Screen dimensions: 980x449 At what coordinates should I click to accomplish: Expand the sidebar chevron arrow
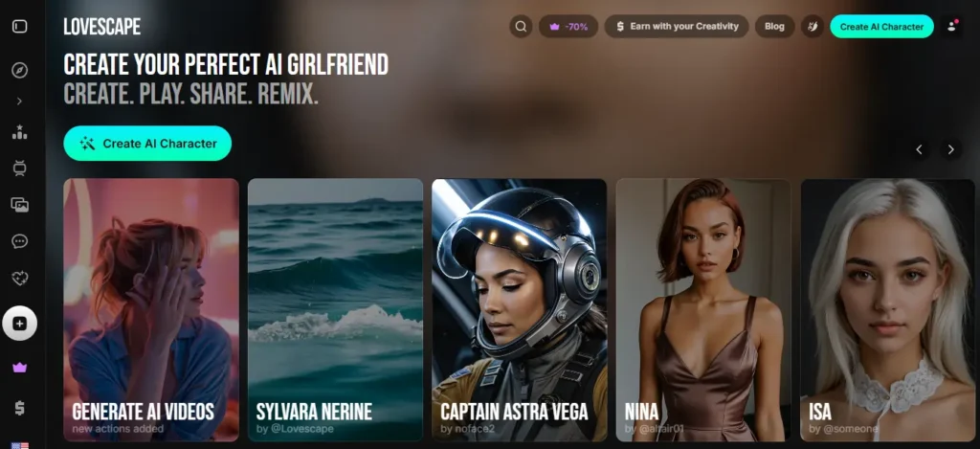point(19,101)
